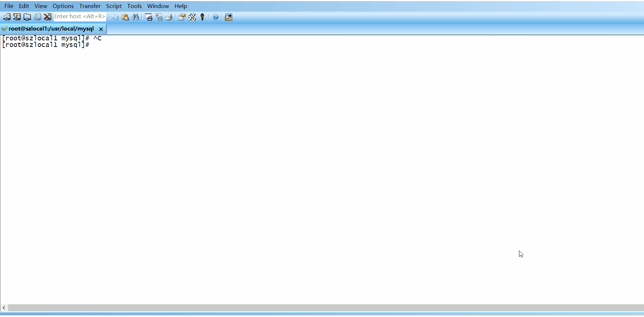Click the Print printer icon
This screenshot has height=317, width=644.
(169, 17)
